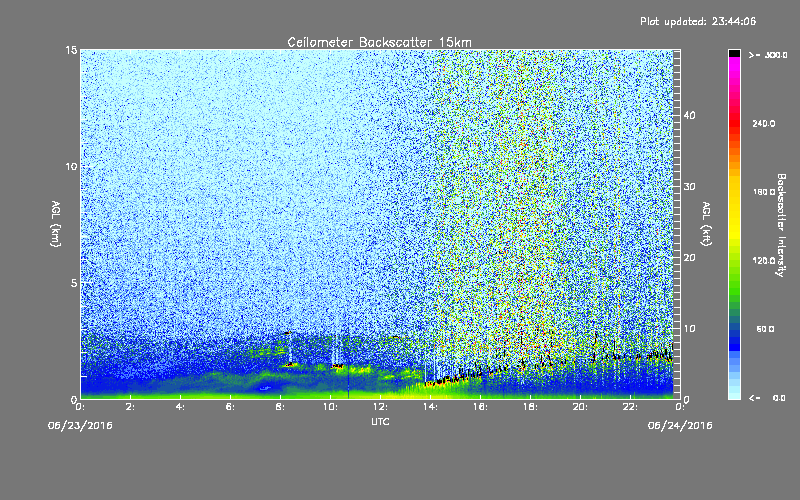Click the '>= 300.0' colorbar maximum label
800x500 pixels.
[x=768, y=55]
